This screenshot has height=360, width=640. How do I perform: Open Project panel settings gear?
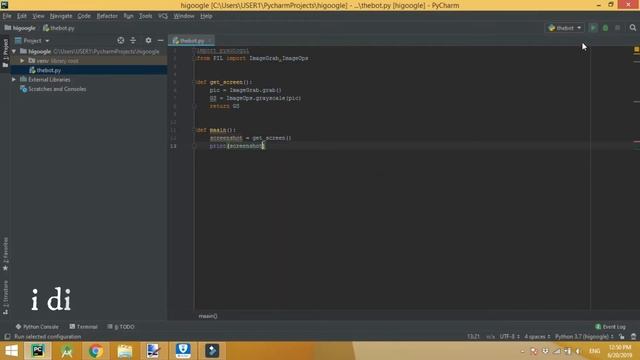(148, 40)
